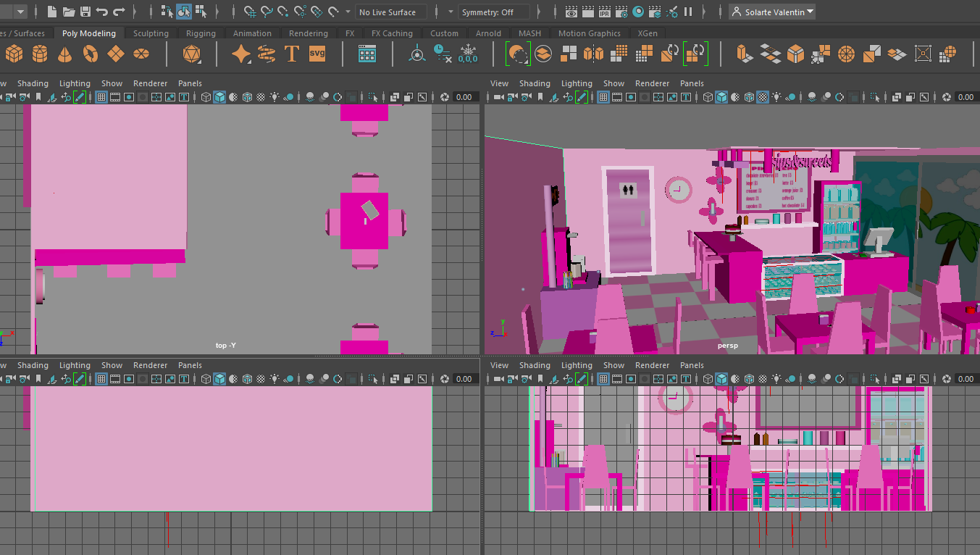Toggle wireframe shading in the persp viewport
Screen dimensions: 980x555
pos(708,97)
